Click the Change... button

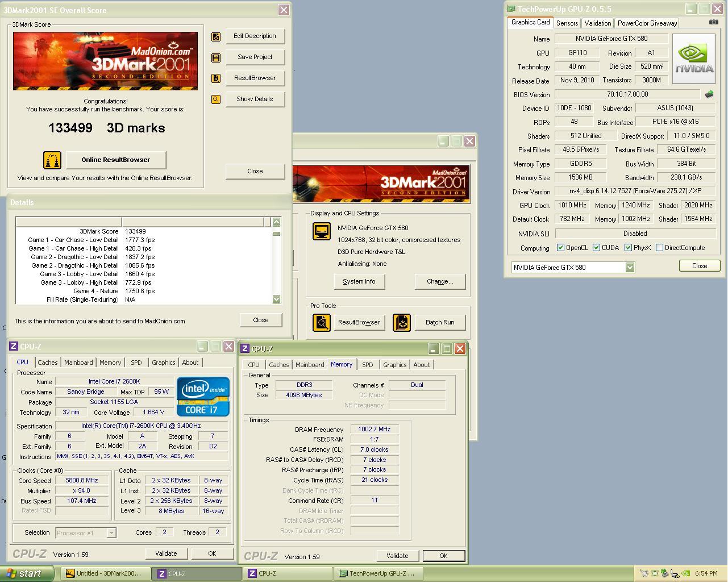(440, 282)
